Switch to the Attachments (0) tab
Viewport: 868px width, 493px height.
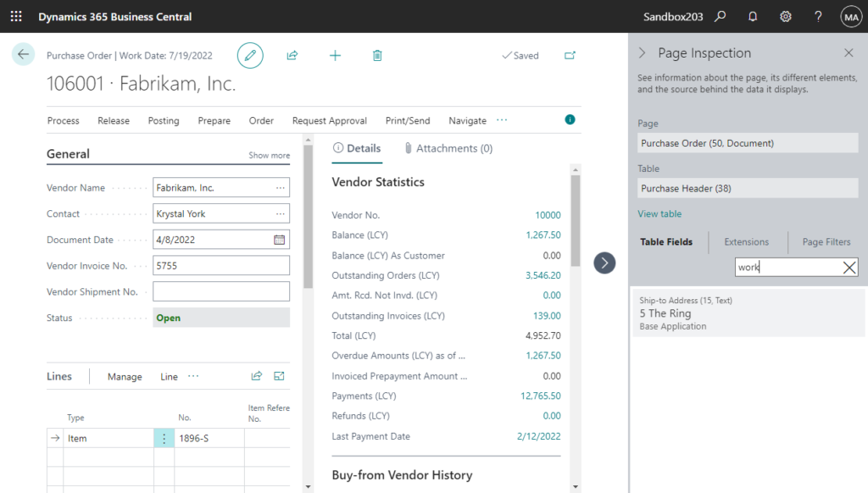click(448, 148)
